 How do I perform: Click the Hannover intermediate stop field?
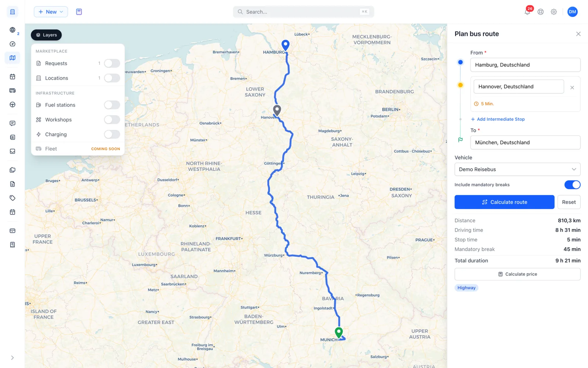(x=519, y=86)
